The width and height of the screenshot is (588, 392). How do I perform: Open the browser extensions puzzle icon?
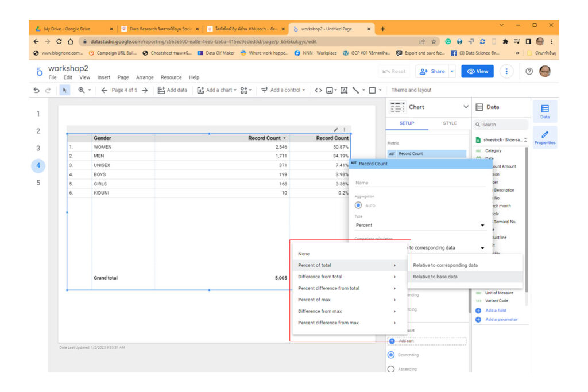pyautogui.click(x=505, y=41)
